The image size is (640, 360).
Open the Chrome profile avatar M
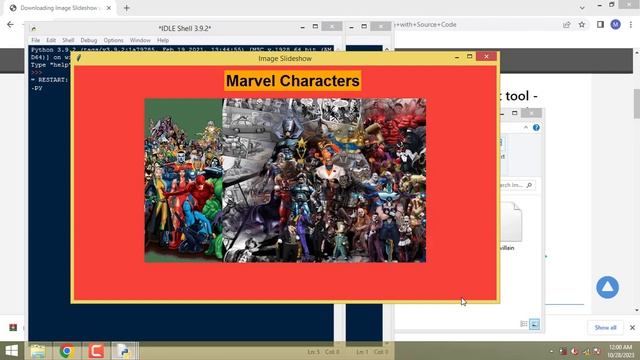(616, 24)
